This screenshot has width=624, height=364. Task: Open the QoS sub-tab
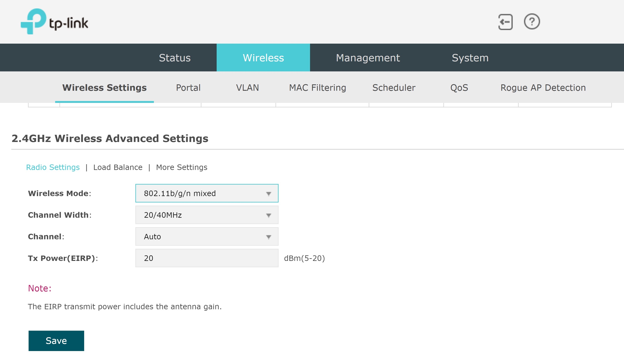point(459,88)
